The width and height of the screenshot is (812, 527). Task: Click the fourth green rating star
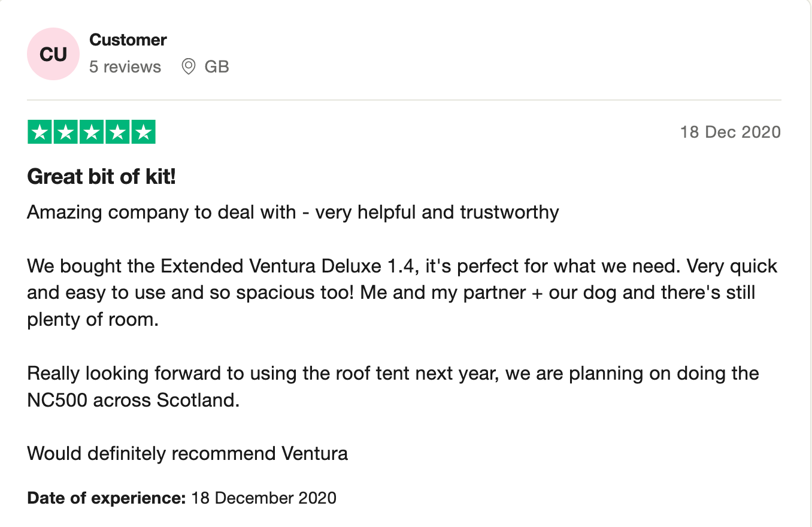pyautogui.click(x=117, y=132)
